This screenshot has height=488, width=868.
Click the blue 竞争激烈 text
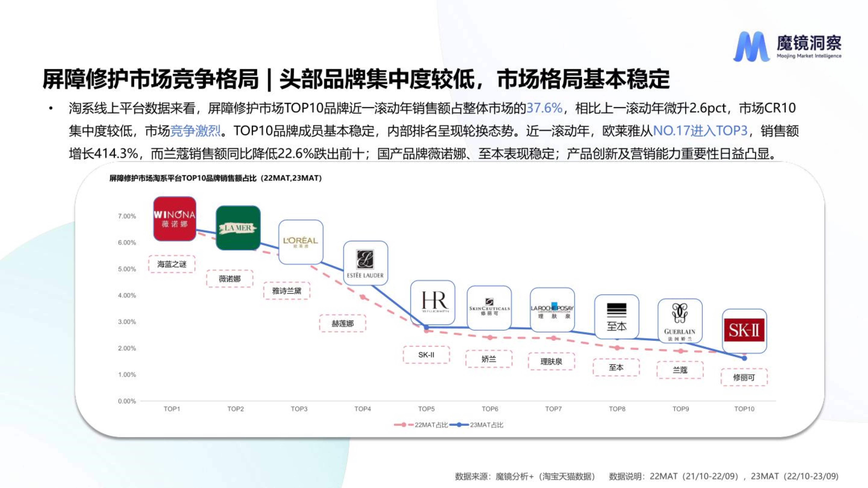click(195, 131)
